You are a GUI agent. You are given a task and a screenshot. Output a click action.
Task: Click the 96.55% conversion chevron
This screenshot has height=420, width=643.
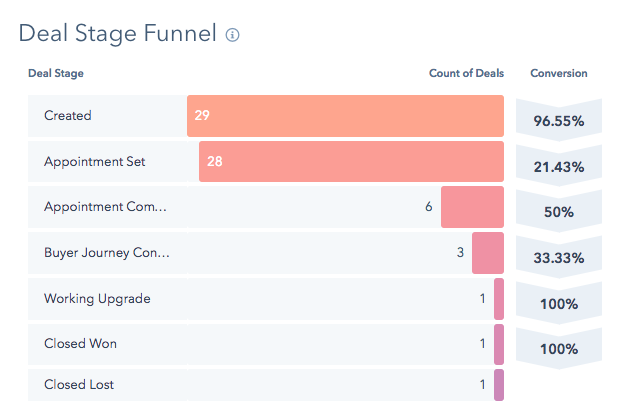pyautogui.click(x=558, y=121)
